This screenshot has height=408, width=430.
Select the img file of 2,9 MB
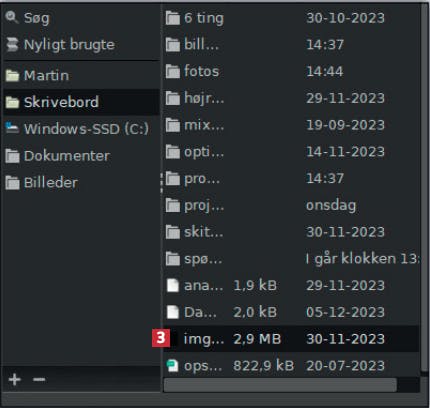point(291,339)
